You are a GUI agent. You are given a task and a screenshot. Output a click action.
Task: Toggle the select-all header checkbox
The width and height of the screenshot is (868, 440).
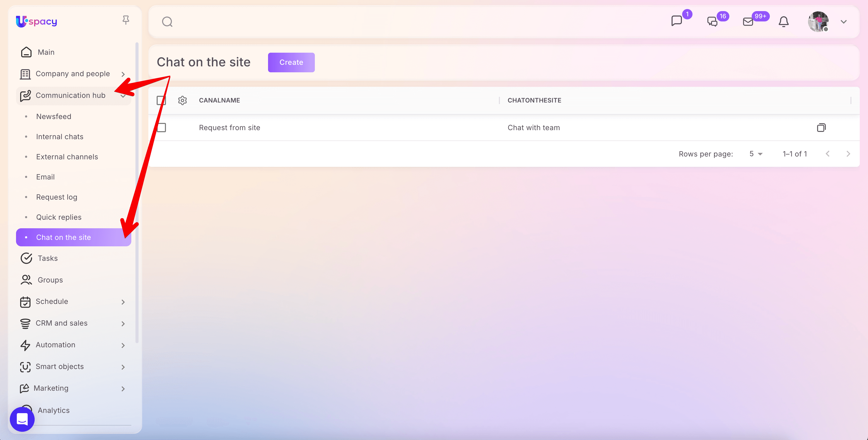(x=161, y=100)
